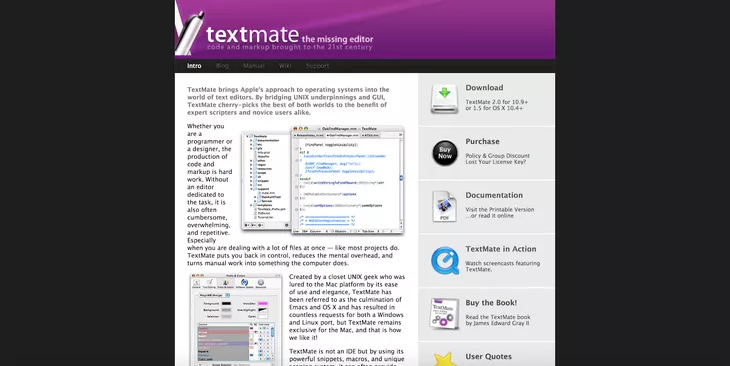Viewport: 730px width, 366px height.
Task: Click the green download drive icon
Action: (x=445, y=99)
